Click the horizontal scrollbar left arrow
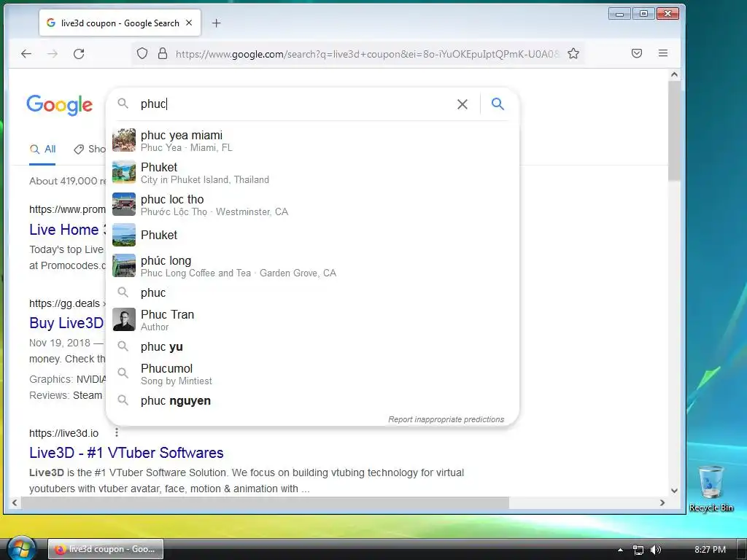This screenshot has height=560, width=747. (15, 502)
